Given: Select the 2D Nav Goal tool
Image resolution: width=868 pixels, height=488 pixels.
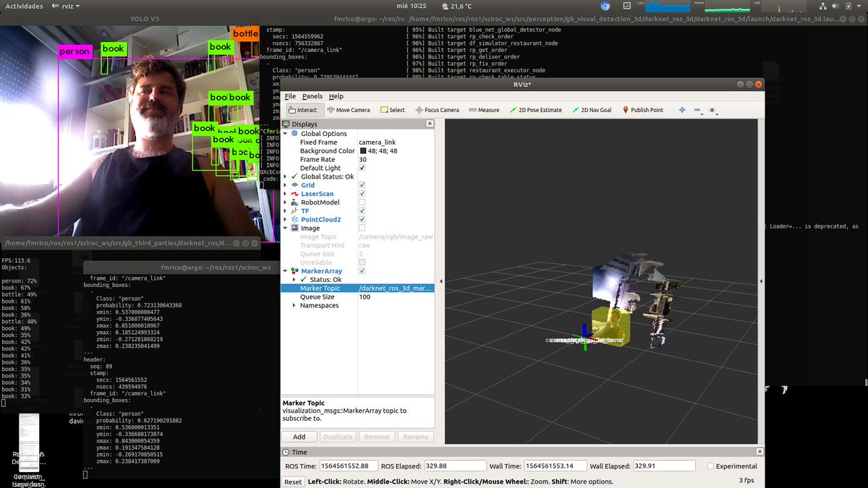Looking at the screenshot, I should point(591,110).
